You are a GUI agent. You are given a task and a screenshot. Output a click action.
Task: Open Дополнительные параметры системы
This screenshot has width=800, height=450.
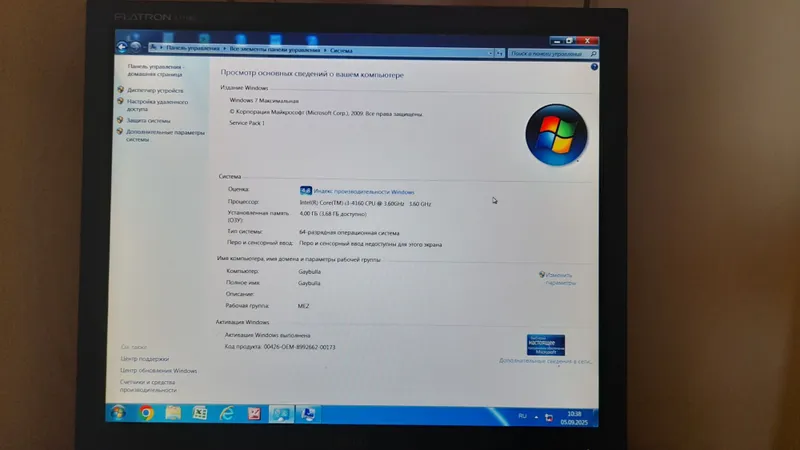pos(165,136)
